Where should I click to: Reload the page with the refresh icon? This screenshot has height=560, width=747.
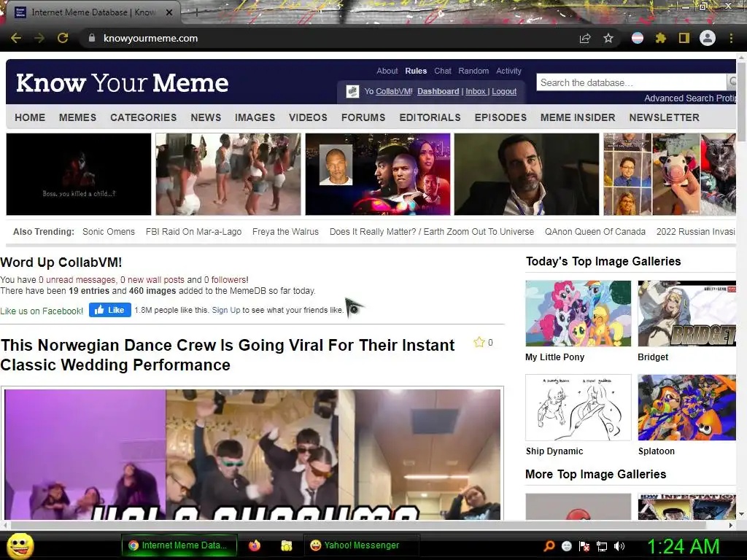click(x=63, y=38)
